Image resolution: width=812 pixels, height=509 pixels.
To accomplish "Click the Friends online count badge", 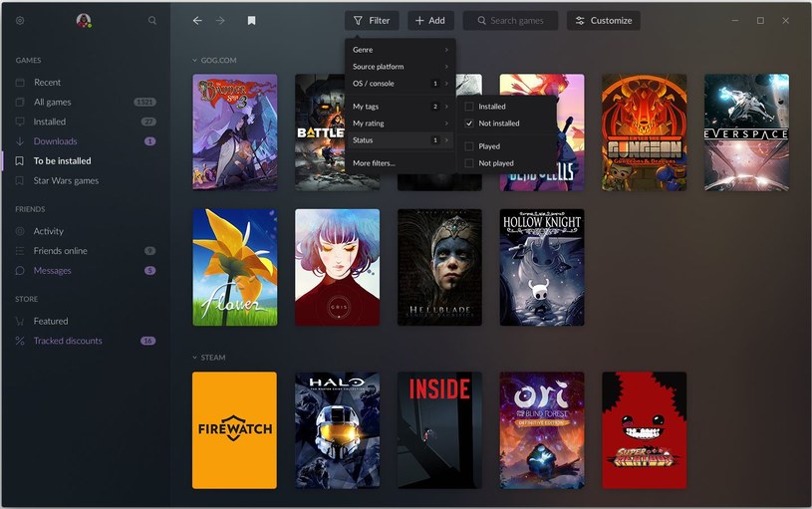I will pos(149,251).
